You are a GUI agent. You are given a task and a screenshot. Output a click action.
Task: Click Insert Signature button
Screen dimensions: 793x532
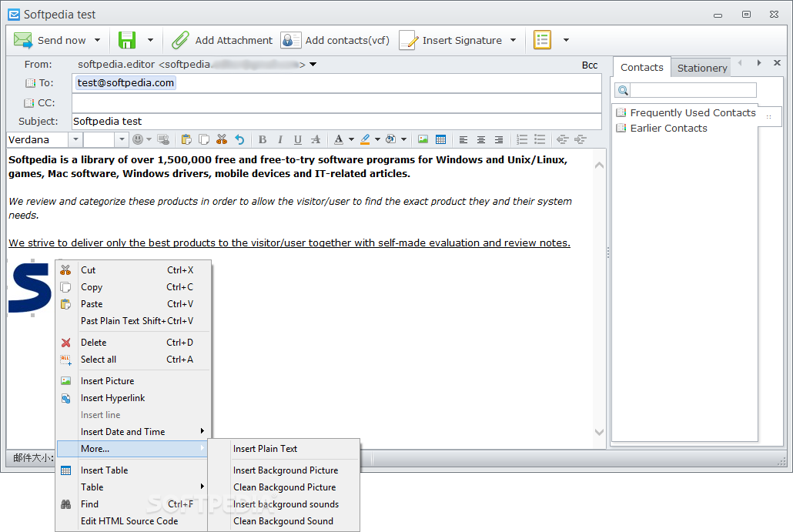point(450,40)
